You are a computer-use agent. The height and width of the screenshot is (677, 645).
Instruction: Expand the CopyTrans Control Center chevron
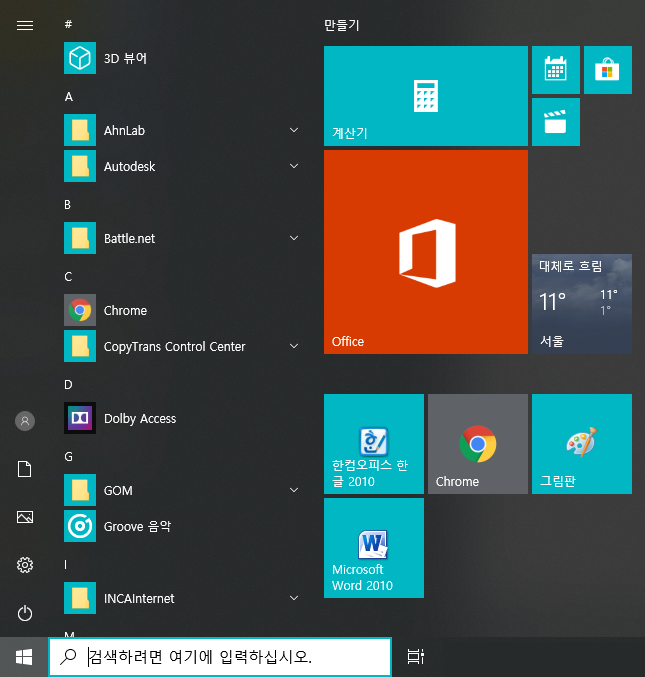(x=294, y=346)
